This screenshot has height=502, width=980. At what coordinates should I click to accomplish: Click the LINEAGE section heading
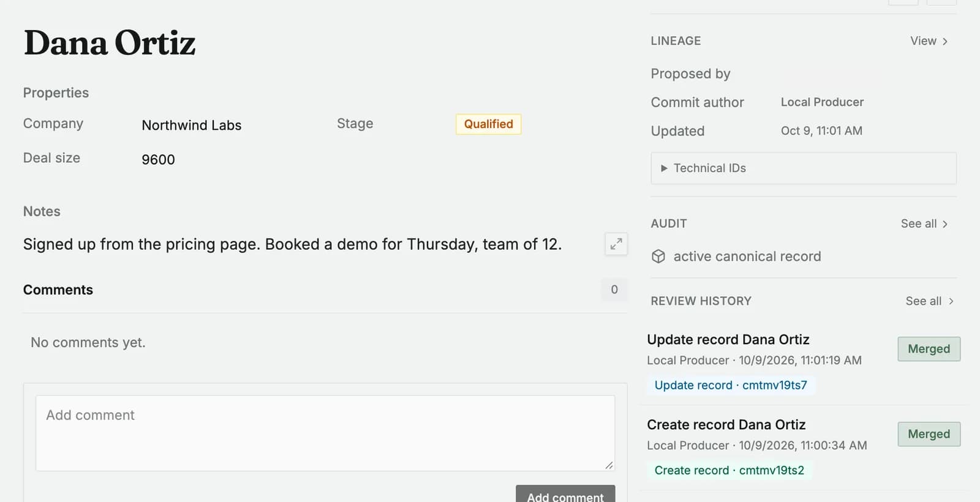tap(676, 41)
